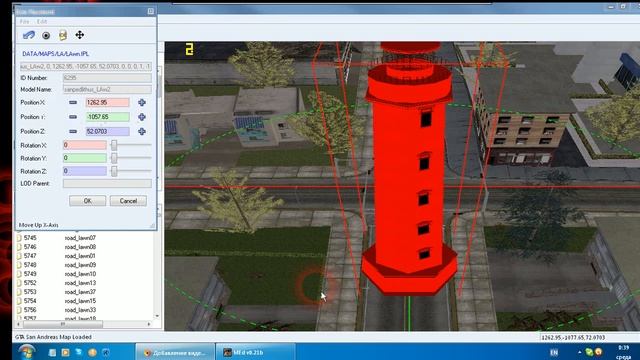Click the IPL definition line field
The width and height of the screenshot is (640, 360).
coord(86,66)
